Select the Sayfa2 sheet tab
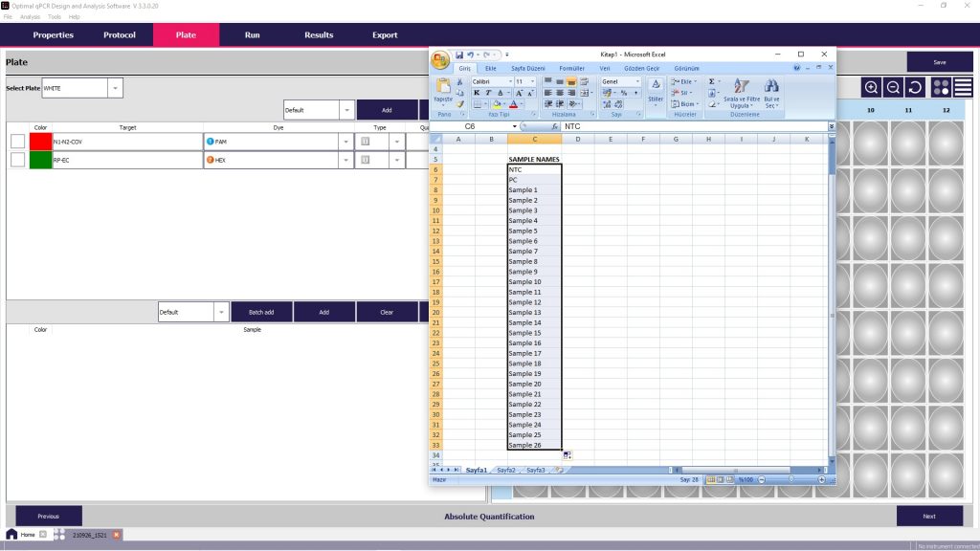This screenshot has width=980, height=551. tap(505, 470)
